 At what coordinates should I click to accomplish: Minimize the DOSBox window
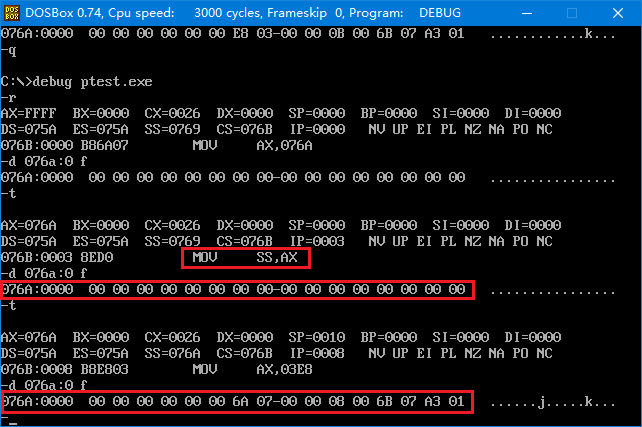(527, 13)
